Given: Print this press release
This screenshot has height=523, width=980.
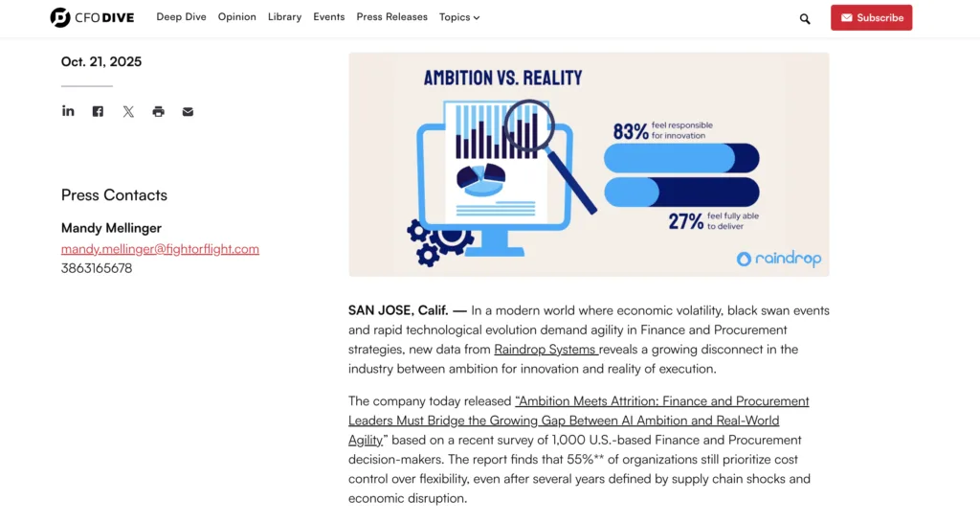Looking at the screenshot, I should [x=158, y=111].
